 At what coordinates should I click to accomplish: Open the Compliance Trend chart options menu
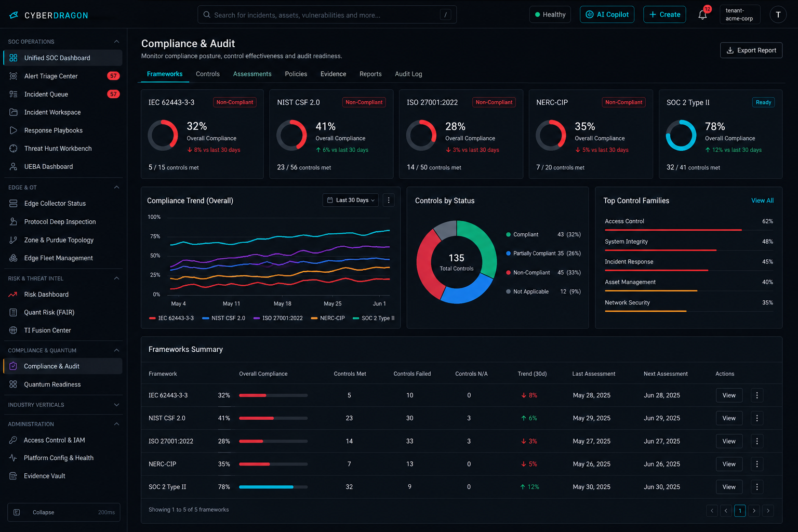click(x=389, y=200)
